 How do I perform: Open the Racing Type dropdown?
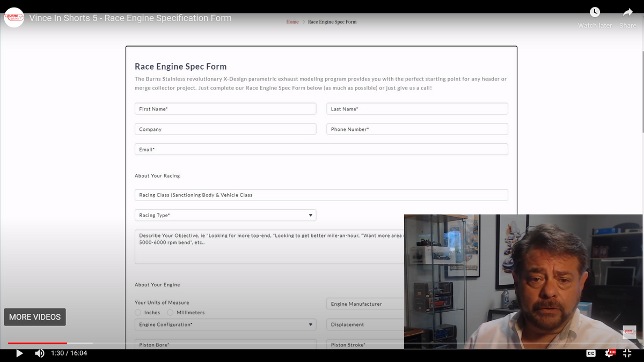coord(225,215)
